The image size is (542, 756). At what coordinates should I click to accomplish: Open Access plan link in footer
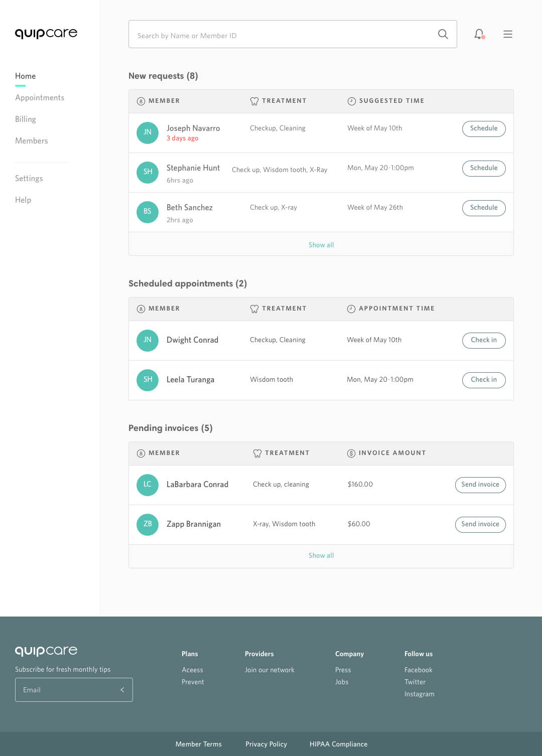(192, 670)
